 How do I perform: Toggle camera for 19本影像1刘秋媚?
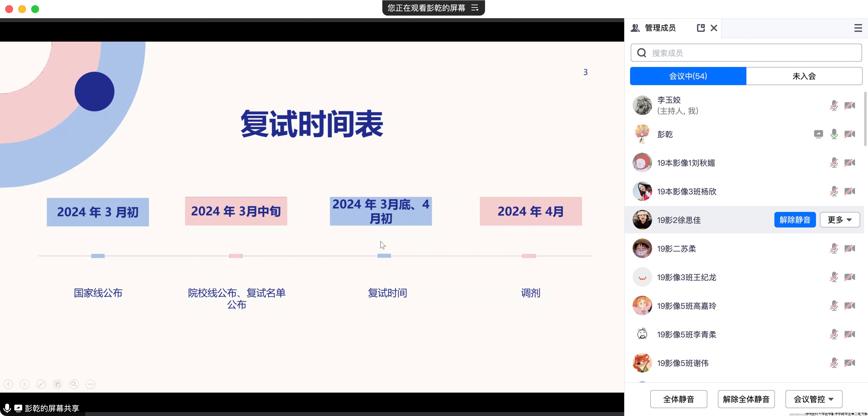click(849, 163)
